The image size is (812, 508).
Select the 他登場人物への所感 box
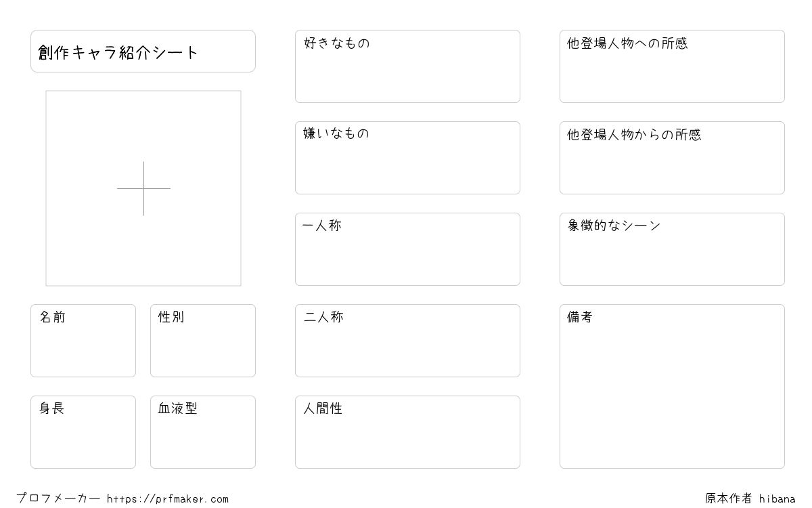pyautogui.click(x=672, y=66)
